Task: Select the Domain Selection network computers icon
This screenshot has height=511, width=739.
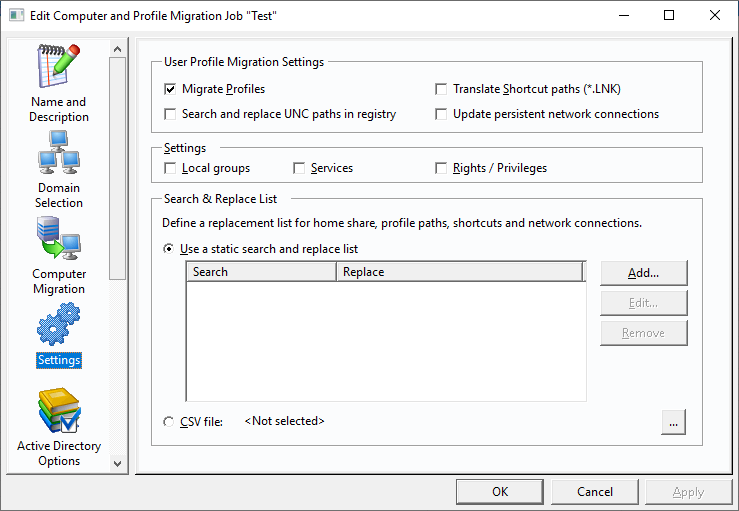Action: [x=59, y=152]
